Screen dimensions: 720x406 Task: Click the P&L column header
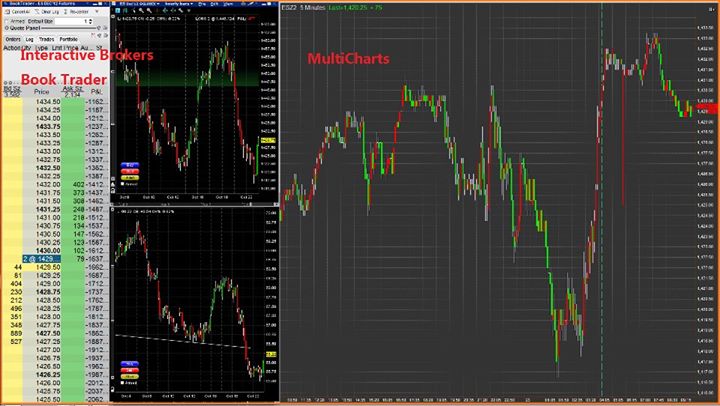[x=96, y=91]
